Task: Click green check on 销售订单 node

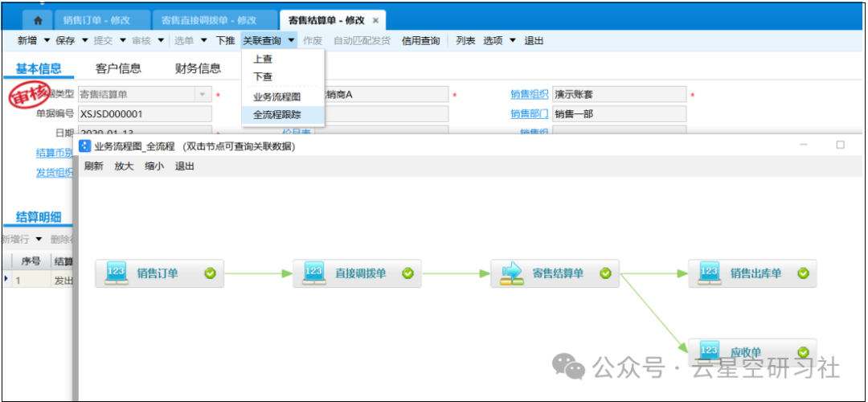Action: coord(210,273)
